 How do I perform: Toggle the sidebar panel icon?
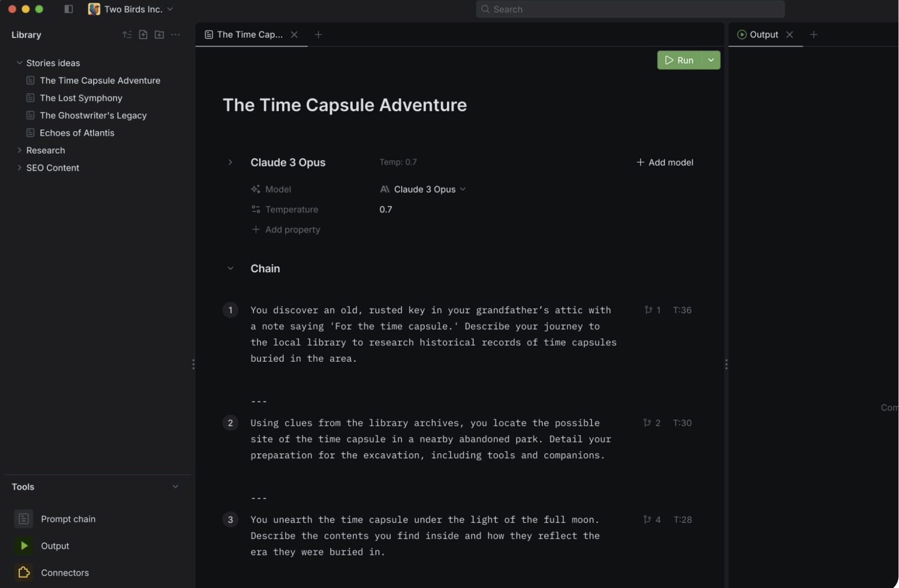[69, 9]
